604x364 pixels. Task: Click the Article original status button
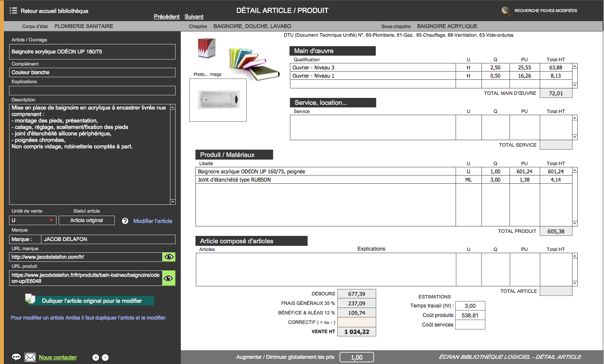click(x=87, y=220)
